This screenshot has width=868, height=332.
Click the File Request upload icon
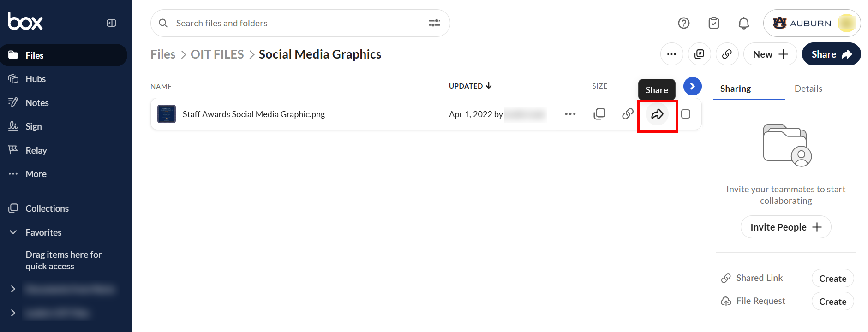coord(726,301)
